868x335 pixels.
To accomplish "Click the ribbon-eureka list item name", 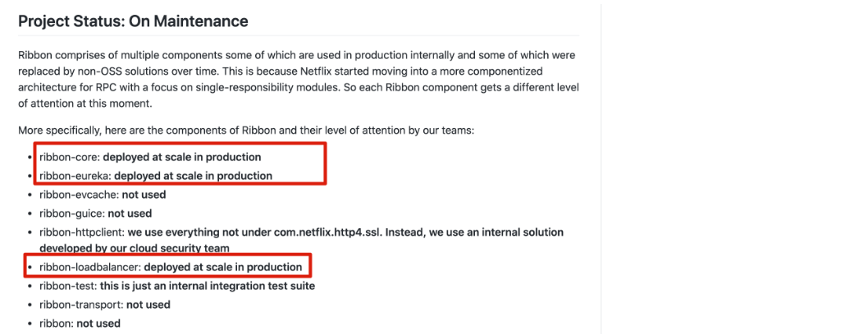I will point(75,176).
